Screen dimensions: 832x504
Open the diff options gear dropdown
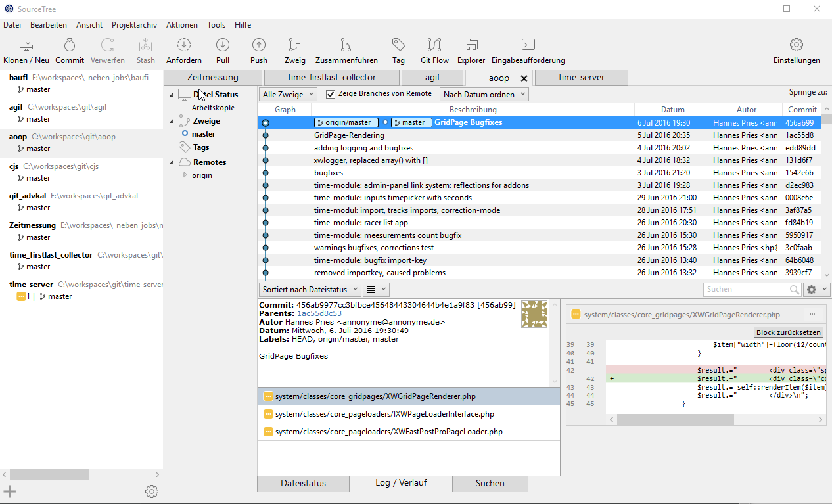point(817,290)
